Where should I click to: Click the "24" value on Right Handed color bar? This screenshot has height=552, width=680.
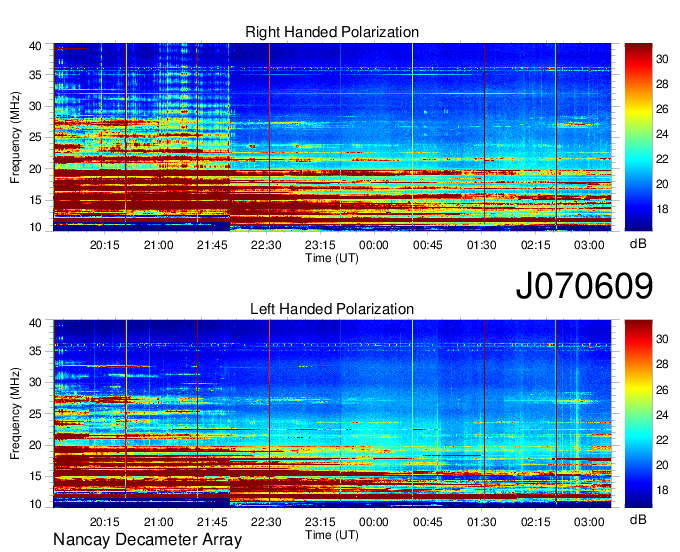tap(662, 134)
